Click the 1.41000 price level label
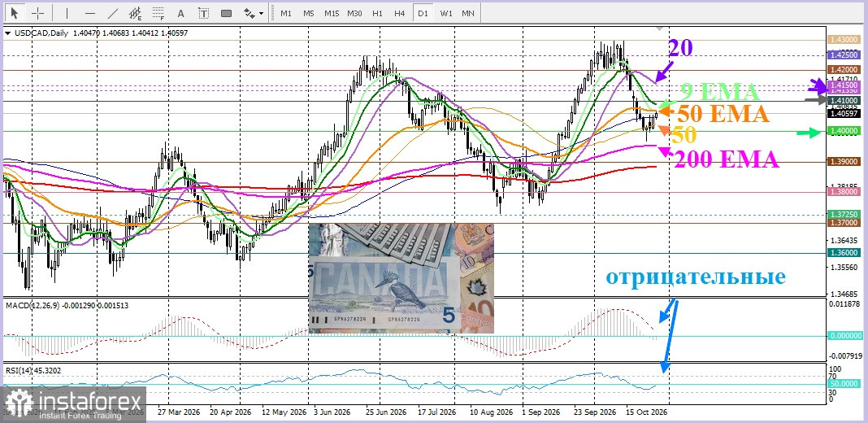 point(844,100)
